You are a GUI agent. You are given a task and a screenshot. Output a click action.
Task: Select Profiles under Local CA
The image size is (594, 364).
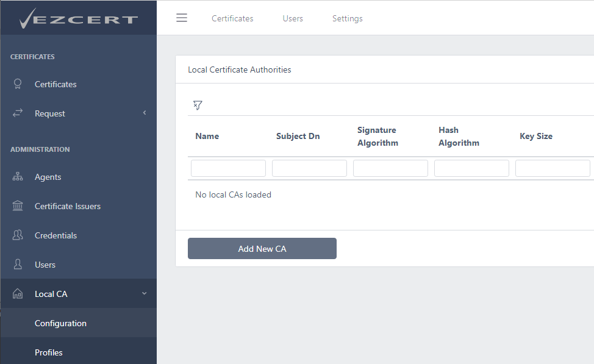(x=49, y=352)
